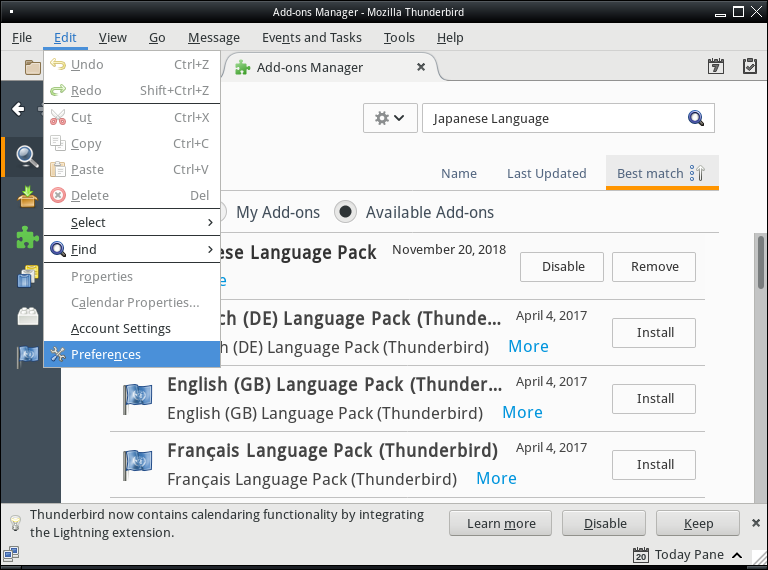Image resolution: width=768 pixels, height=570 pixels.
Task: Click Learn more in notification bar
Action: tap(501, 523)
